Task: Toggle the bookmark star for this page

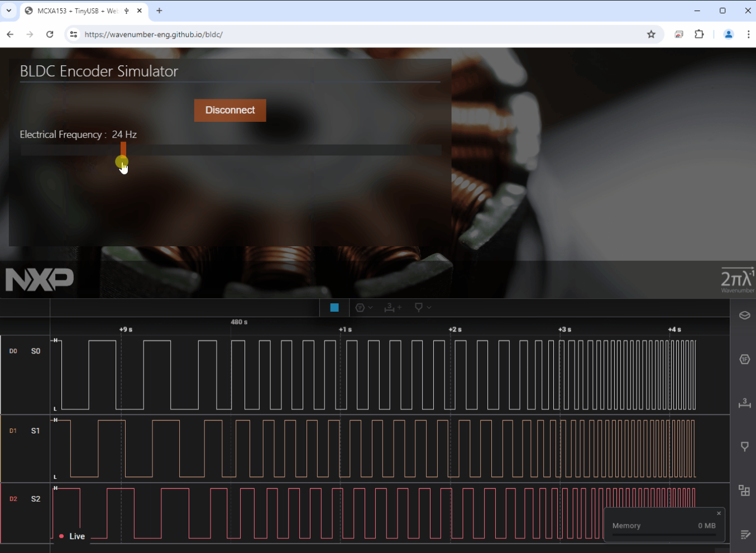Action: (x=651, y=34)
